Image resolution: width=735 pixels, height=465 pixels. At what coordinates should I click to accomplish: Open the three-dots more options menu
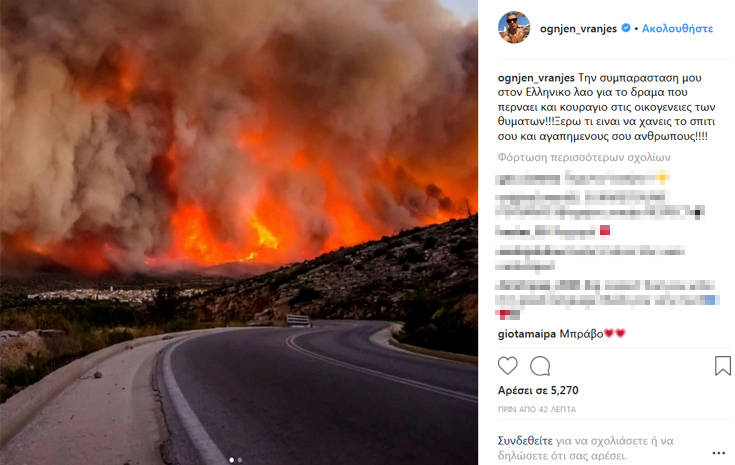click(719, 453)
